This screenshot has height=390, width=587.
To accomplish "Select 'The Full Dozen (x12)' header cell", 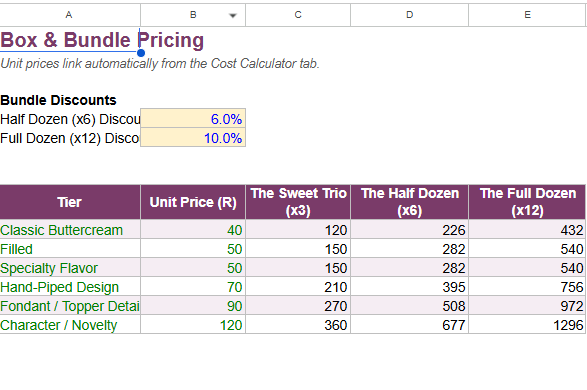I will click(x=527, y=202).
